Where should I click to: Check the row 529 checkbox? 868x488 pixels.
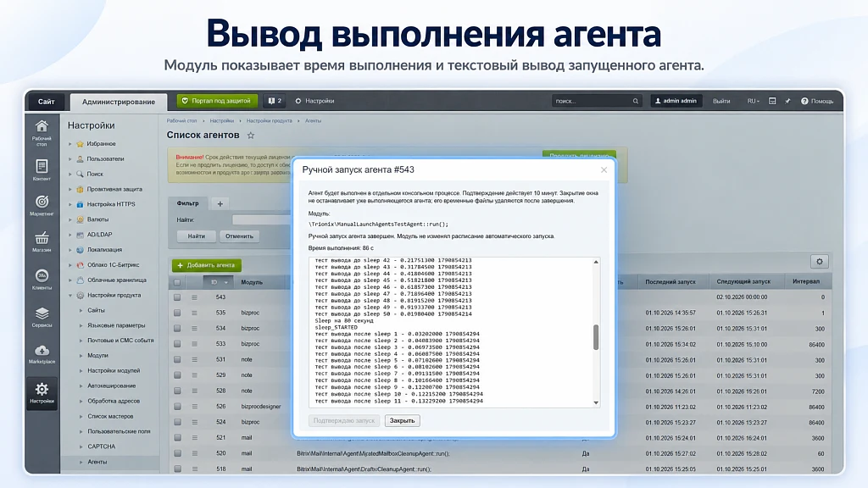pos(177,374)
